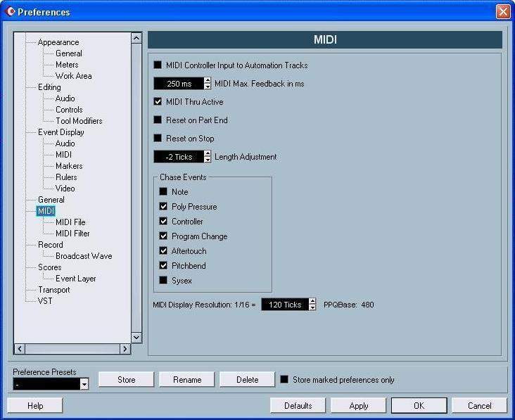This screenshot has width=515, height=420.
Task: Click MIDI Max. Feedback stepper arrows
Action: tap(208, 84)
